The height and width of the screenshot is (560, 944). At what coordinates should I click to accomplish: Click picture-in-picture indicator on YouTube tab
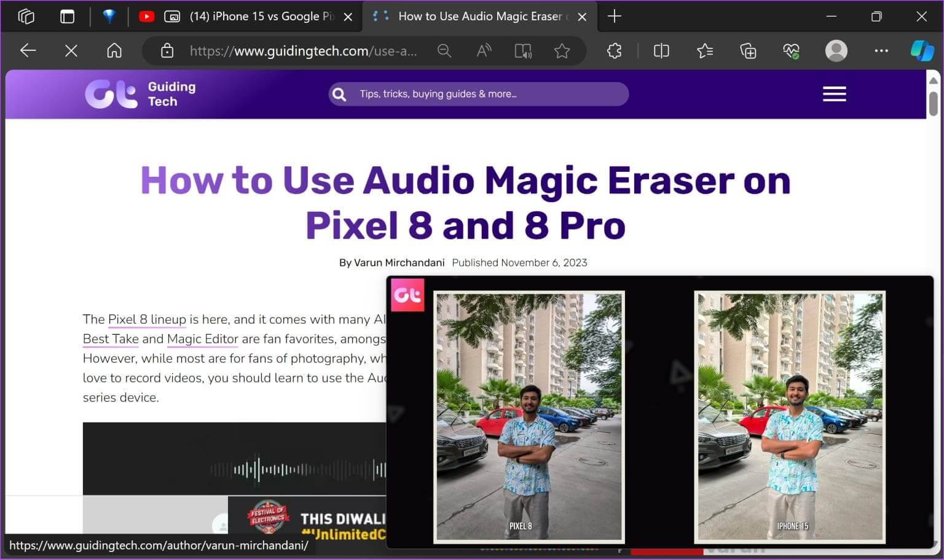[x=173, y=17]
